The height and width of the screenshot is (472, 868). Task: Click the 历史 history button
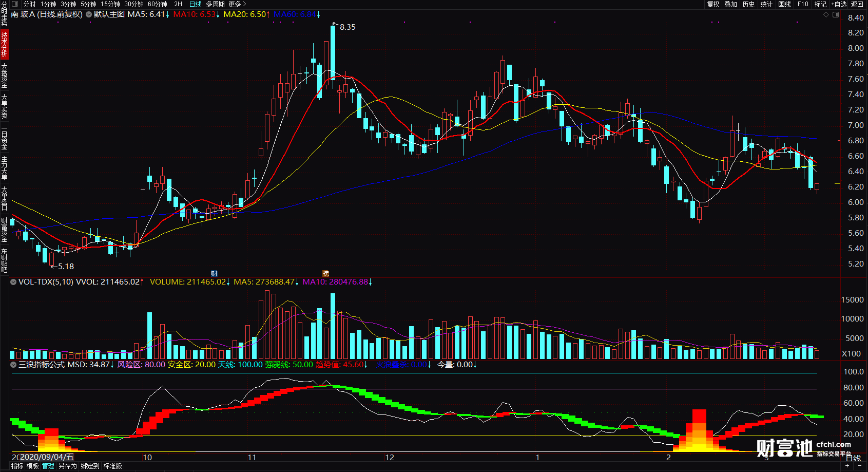(749, 4)
